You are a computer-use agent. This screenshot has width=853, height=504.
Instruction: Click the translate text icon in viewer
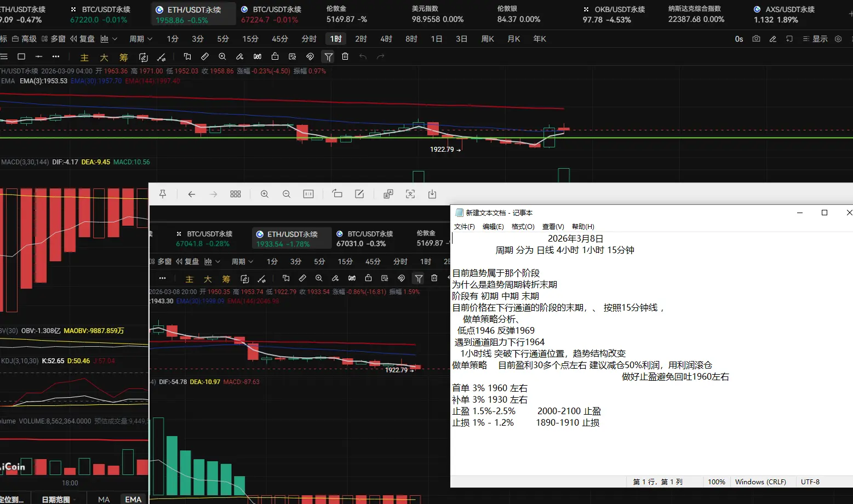click(x=388, y=194)
